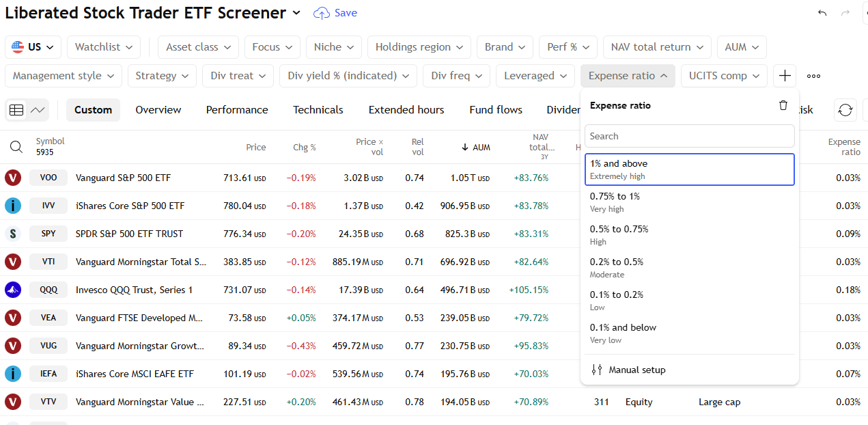The width and height of the screenshot is (868, 425).
Task: Open the Watchlist dropdown
Action: point(104,47)
